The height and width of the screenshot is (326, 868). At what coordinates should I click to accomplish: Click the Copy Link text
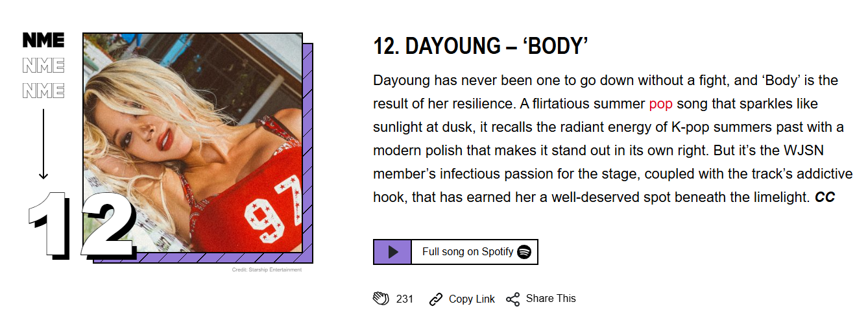[472, 299]
